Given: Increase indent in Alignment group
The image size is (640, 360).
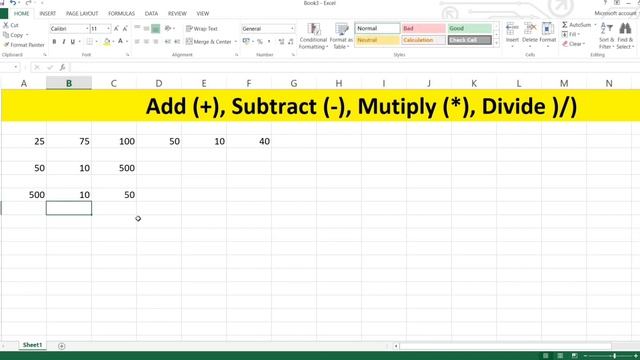Looking at the screenshot, I should pyautogui.click(x=177, y=42).
